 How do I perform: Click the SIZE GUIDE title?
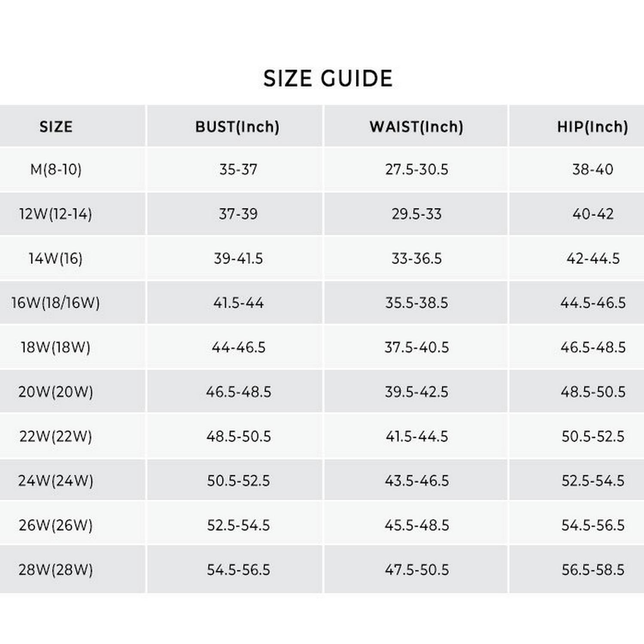(x=328, y=79)
